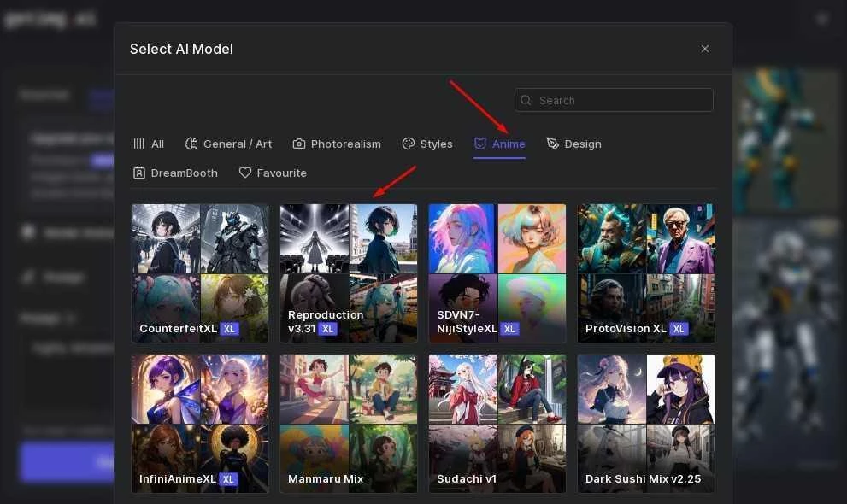Click the XL badge on InfiniAnimeXL
The image size is (847, 504).
[x=228, y=479]
